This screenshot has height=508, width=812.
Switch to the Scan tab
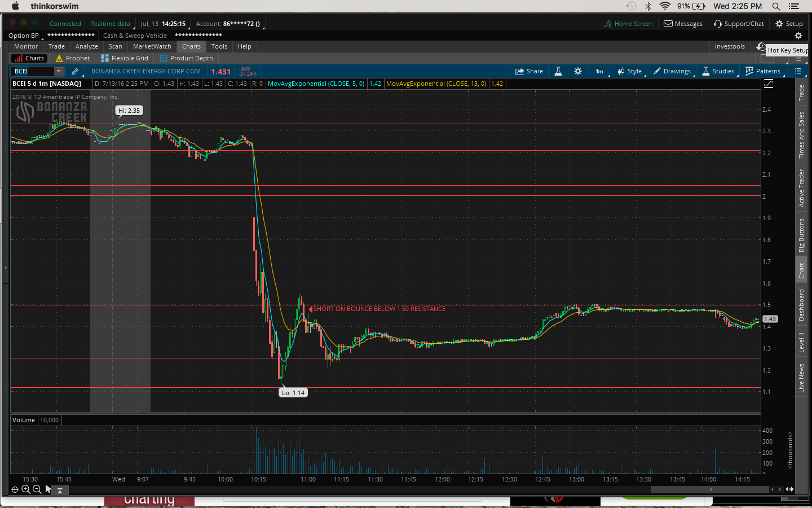coord(116,46)
